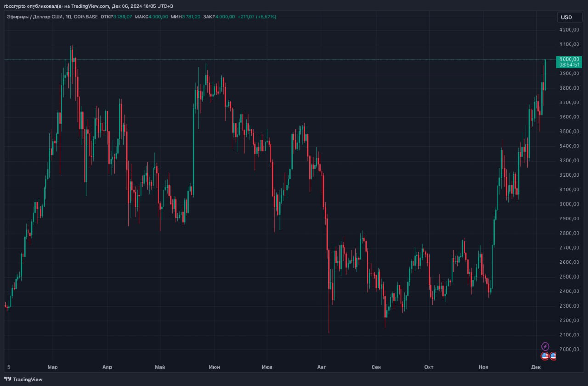Click the 2 400,00 price scale label
Viewport: 588px width, 386px height.
pyautogui.click(x=569, y=291)
